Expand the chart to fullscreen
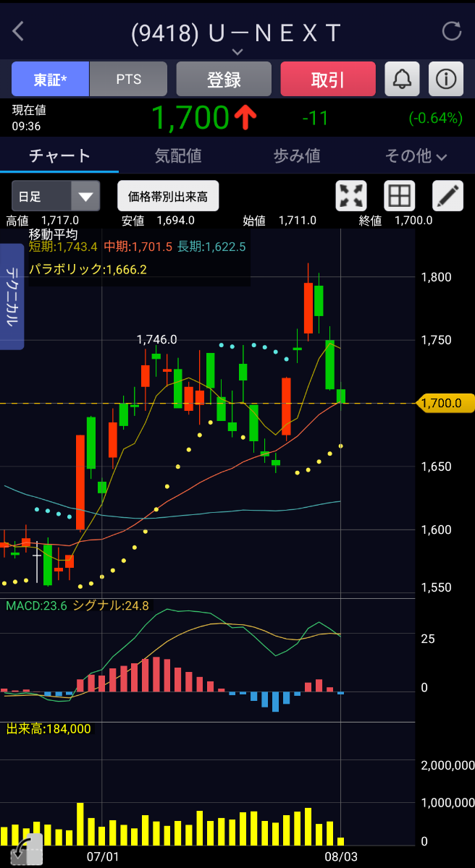Image resolution: width=475 pixels, height=868 pixels. (351, 196)
